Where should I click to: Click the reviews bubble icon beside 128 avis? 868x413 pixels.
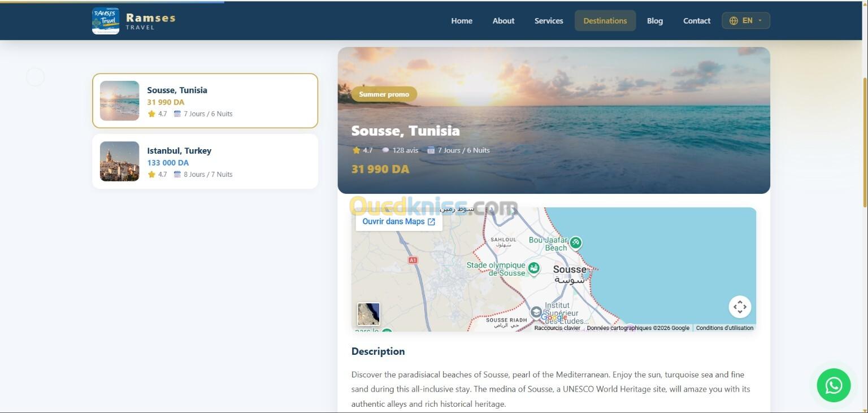click(385, 150)
